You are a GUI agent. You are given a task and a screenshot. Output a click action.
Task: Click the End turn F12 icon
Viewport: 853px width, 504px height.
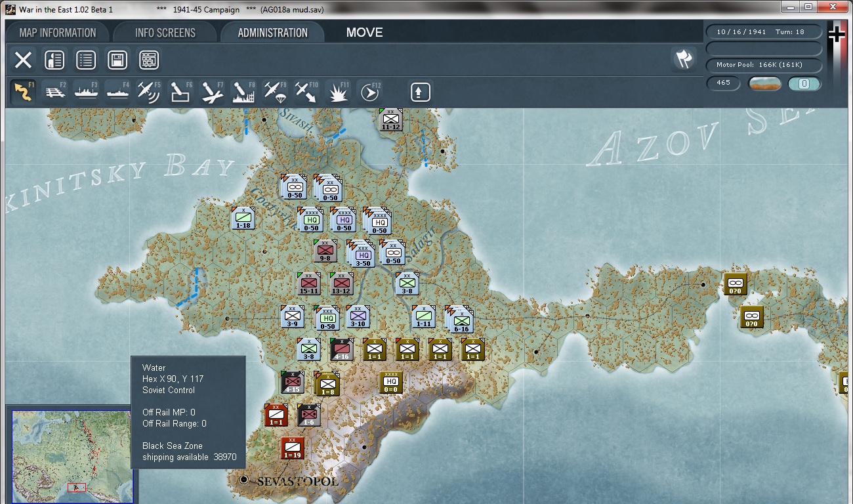(x=370, y=92)
